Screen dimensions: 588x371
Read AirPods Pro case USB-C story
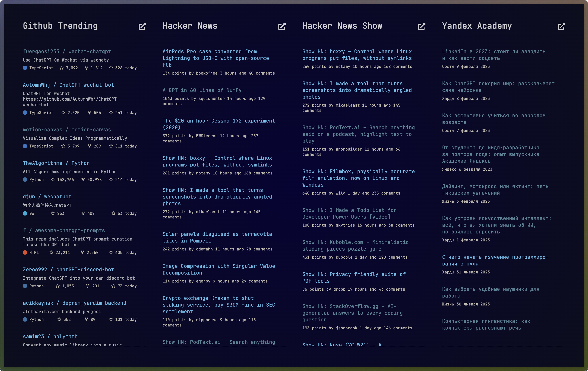pyautogui.click(x=216, y=58)
